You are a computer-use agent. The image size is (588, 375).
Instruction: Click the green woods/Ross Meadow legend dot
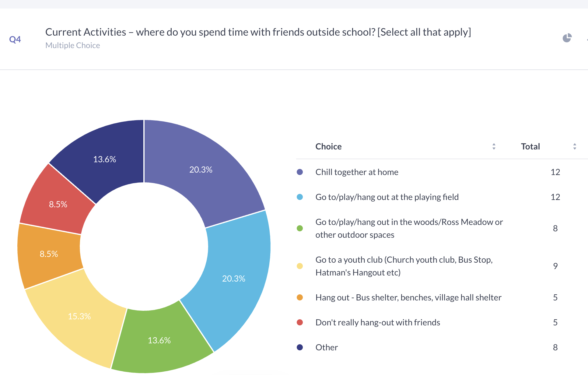coord(300,228)
